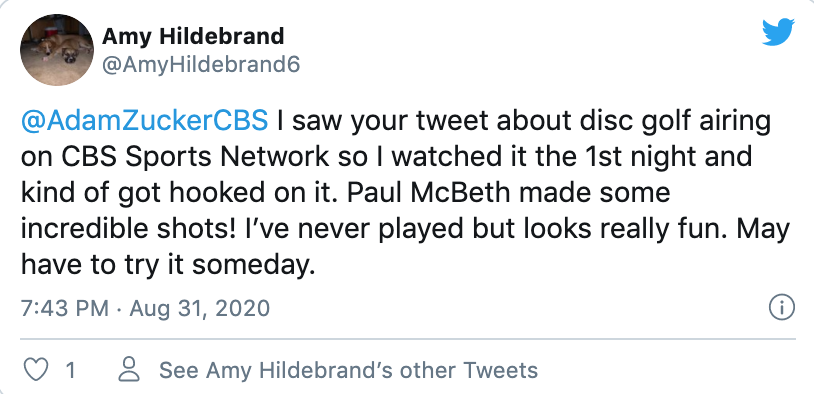Open the 7:43 PM timestamp link
This screenshot has height=394, width=814.
pos(65,308)
